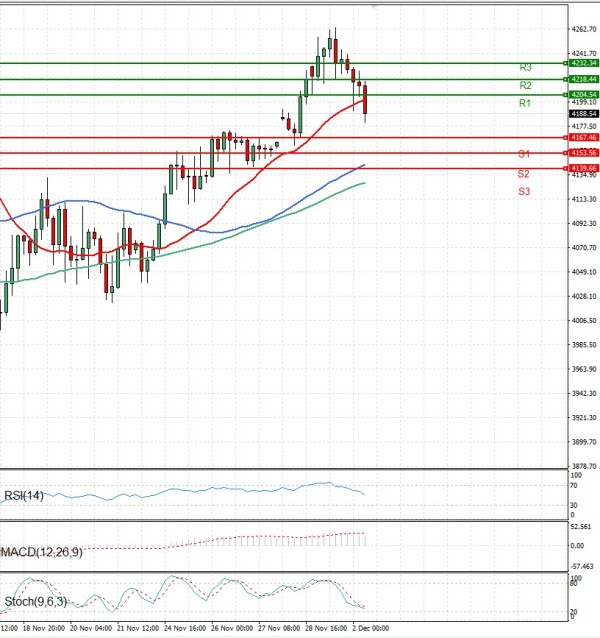The image size is (600, 638).
Task: Click the 4153.56 red price tag
Action: click(584, 153)
